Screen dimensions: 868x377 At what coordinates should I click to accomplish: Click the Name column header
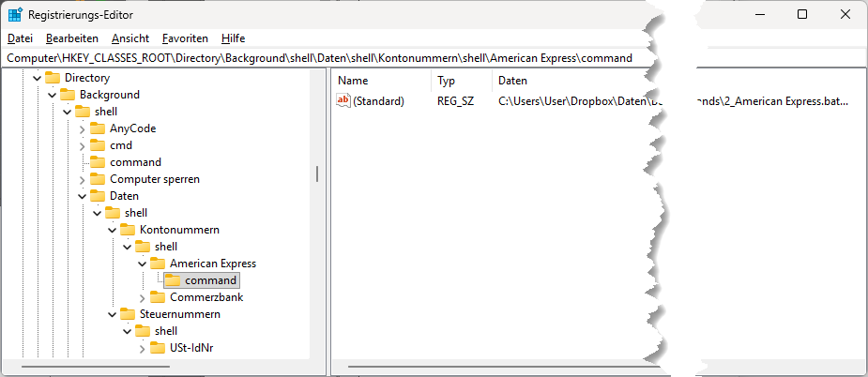353,81
